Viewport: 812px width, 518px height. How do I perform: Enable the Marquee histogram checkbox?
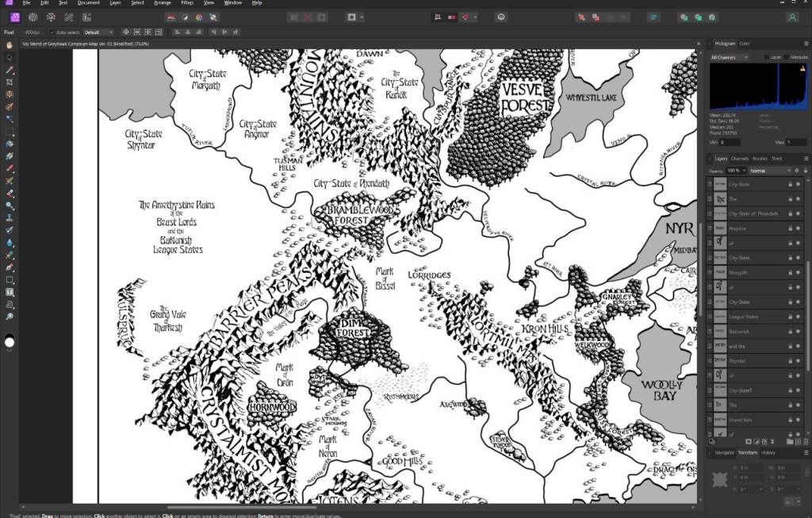click(786, 57)
